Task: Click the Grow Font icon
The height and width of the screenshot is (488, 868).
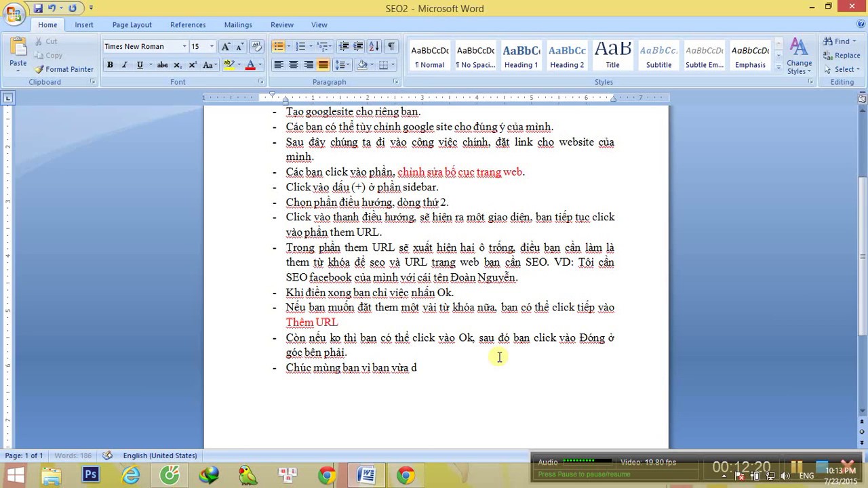Action: (226, 46)
